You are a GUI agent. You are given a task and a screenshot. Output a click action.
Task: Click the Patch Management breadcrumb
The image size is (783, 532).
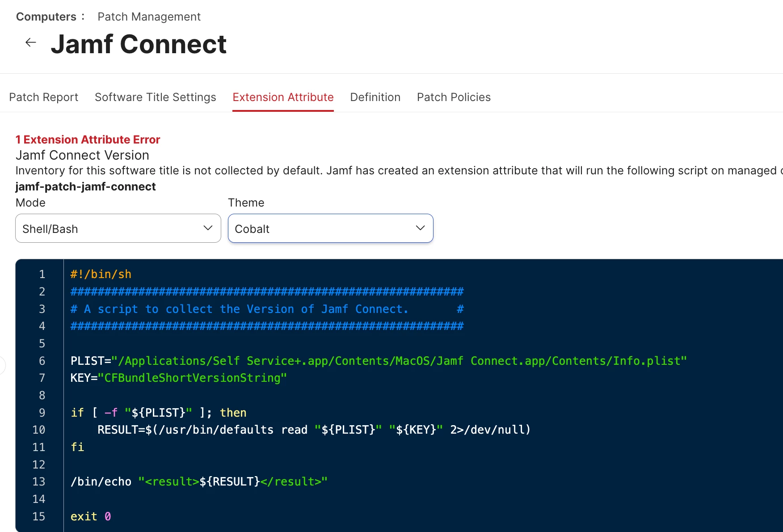pos(149,17)
